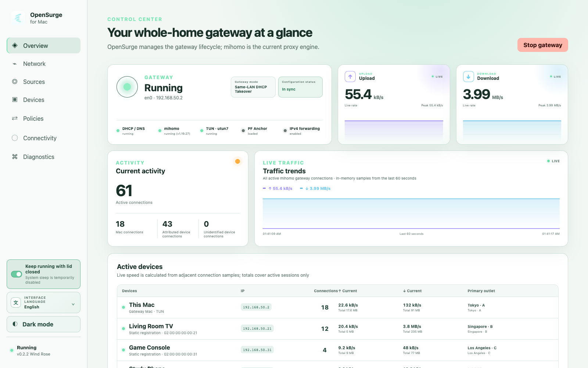
Task: Click the Network sidebar icon
Action: 15,64
